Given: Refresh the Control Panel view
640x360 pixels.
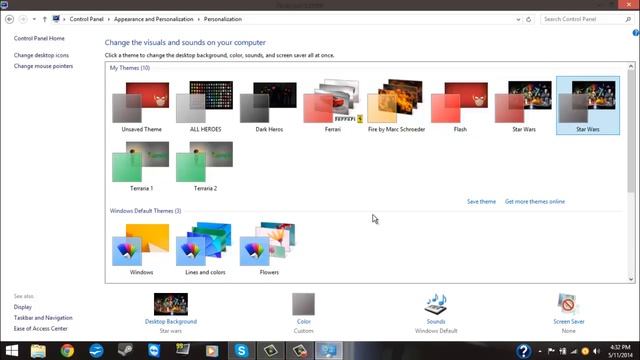Looking at the screenshot, I should 529,19.
